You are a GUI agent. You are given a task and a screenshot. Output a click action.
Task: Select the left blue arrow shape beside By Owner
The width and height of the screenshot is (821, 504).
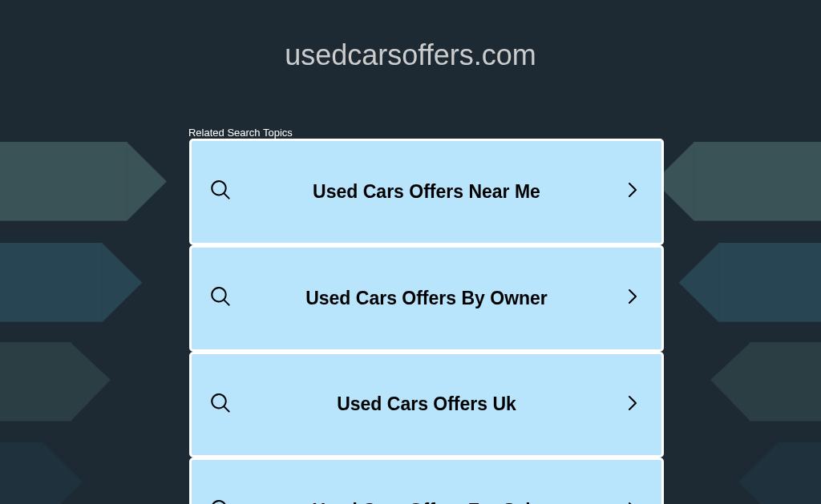pyautogui.click(x=71, y=282)
